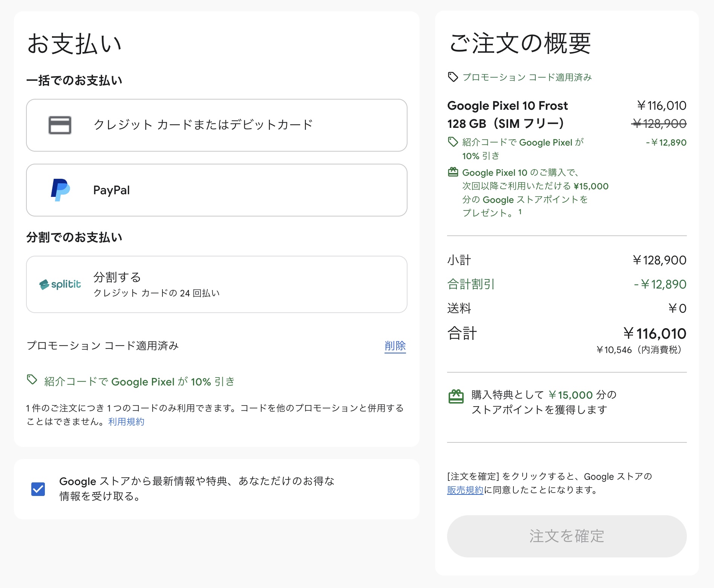Select credit or debit card payment option
This screenshot has height=588, width=714.
point(216,125)
